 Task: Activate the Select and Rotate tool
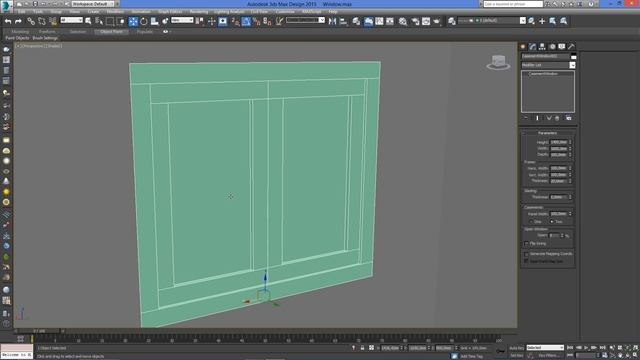(144, 21)
